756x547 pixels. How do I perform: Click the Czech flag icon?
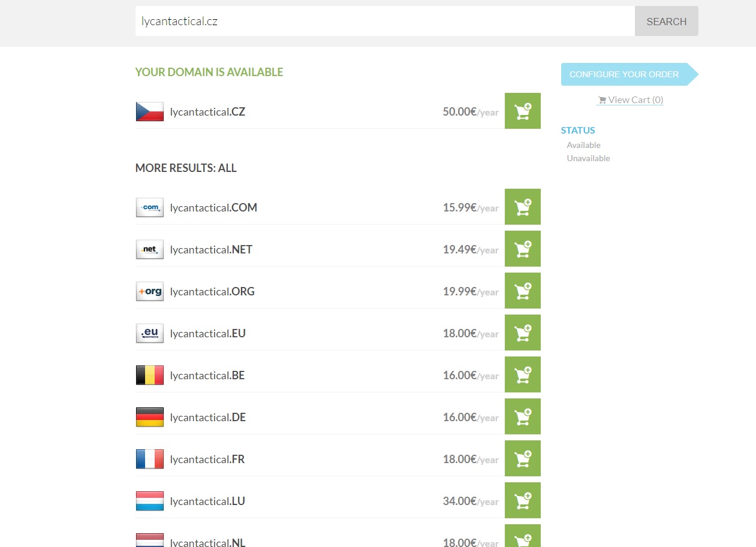click(x=150, y=111)
